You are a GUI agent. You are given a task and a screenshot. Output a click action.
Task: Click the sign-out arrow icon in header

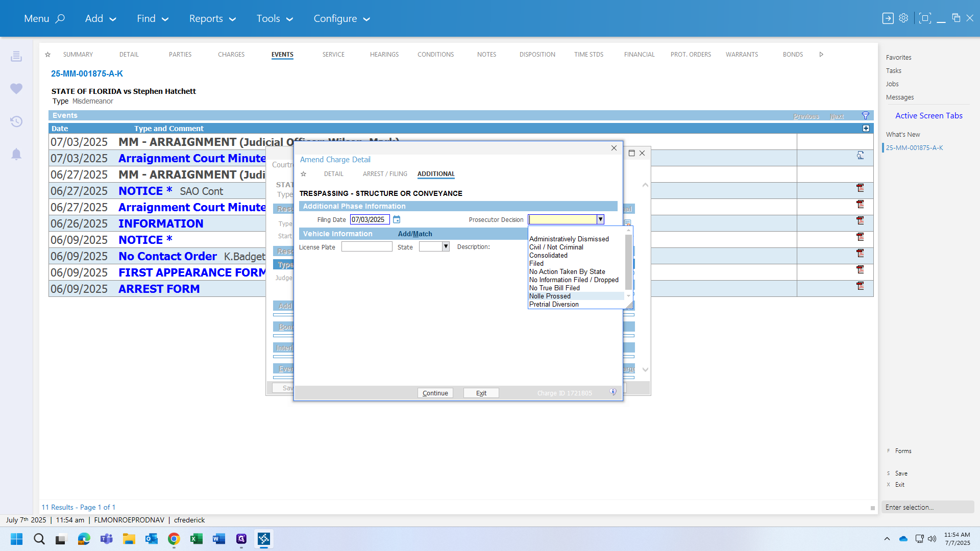(888, 18)
